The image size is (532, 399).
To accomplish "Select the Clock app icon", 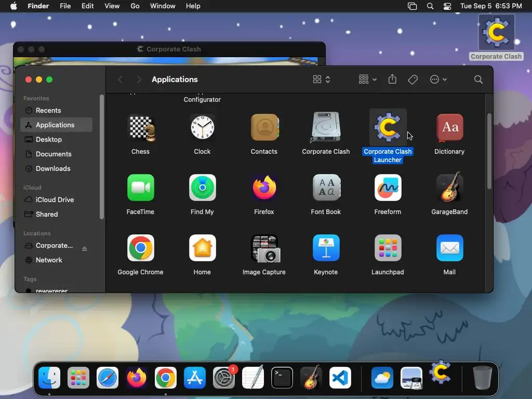I will coord(202,128).
